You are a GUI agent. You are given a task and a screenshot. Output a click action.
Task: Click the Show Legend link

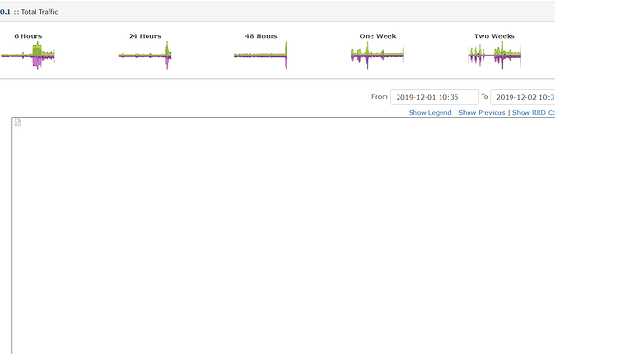pyautogui.click(x=429, y=113)
